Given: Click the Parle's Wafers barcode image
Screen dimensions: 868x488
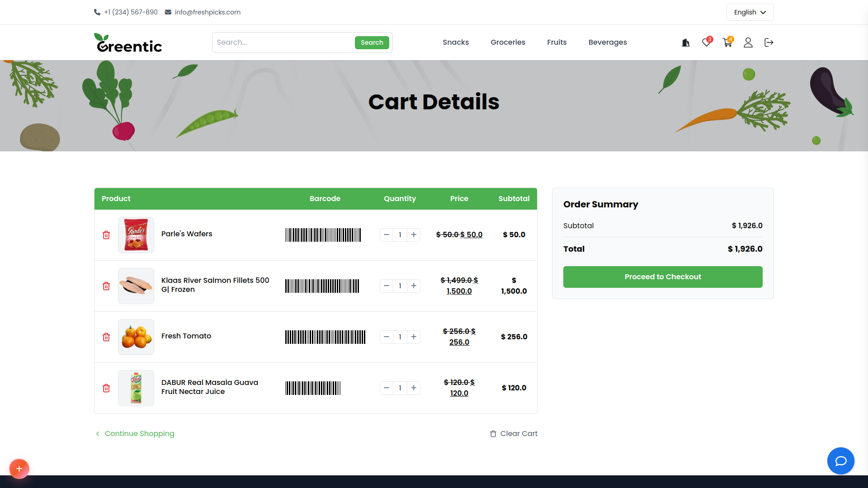Looking at the screenshot, I should point(323,235).
